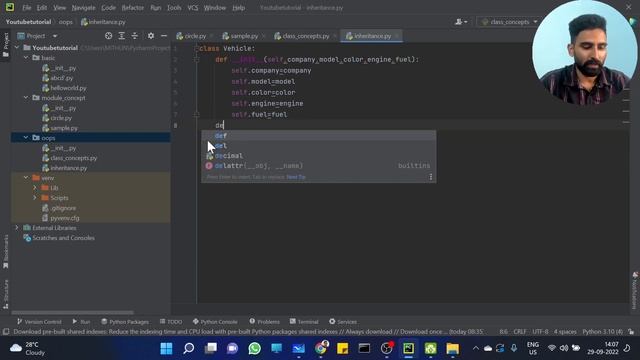Collapse the venv folder
The height and width of the screenshot is (360, 640).
(x=26, y=178)
